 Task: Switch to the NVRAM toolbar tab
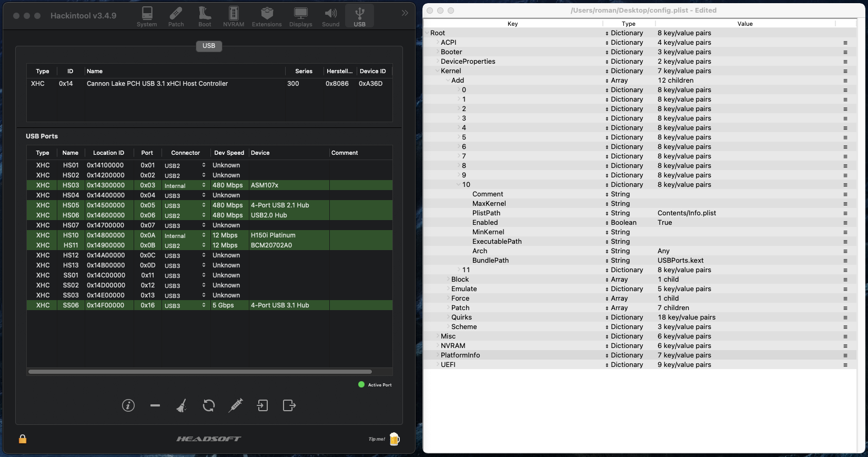[x=234, y=17]
